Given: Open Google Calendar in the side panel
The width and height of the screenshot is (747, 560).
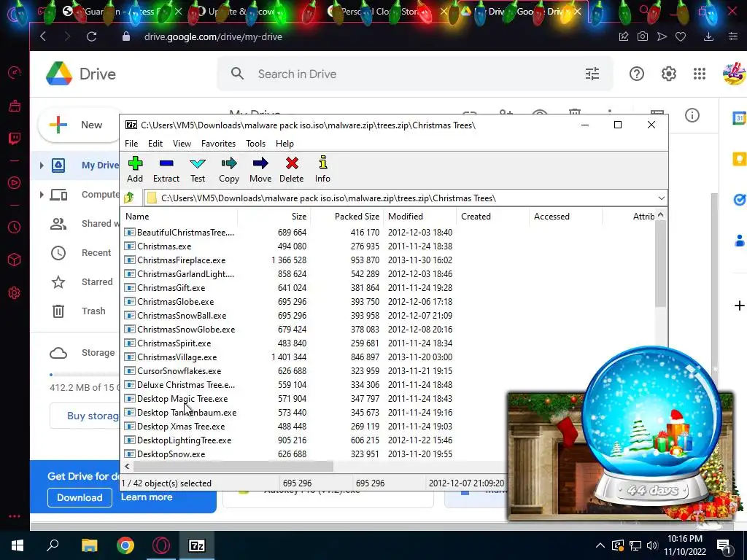Looking at the screenshot, I should [739, 118].
